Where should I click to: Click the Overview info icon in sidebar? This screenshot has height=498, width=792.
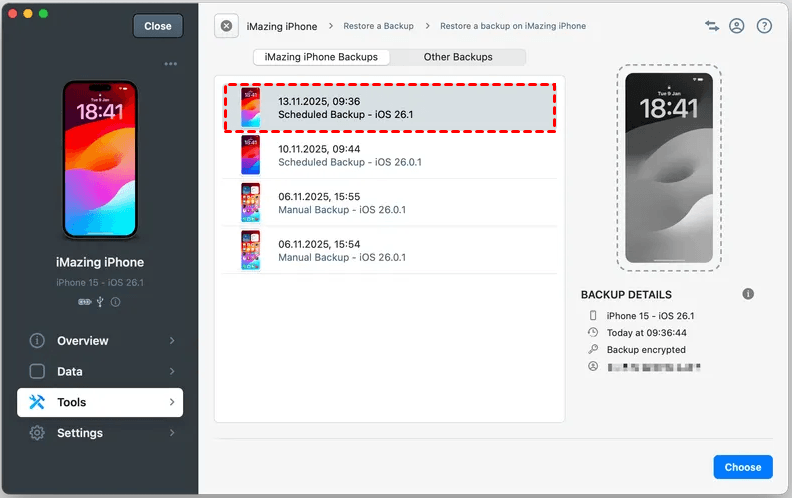pos(37,340)
